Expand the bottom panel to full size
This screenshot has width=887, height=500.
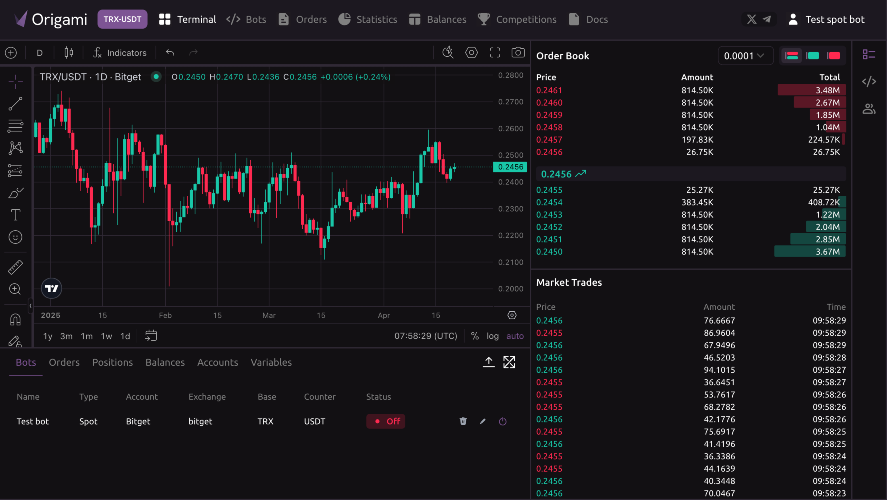[x=509, y=362]
